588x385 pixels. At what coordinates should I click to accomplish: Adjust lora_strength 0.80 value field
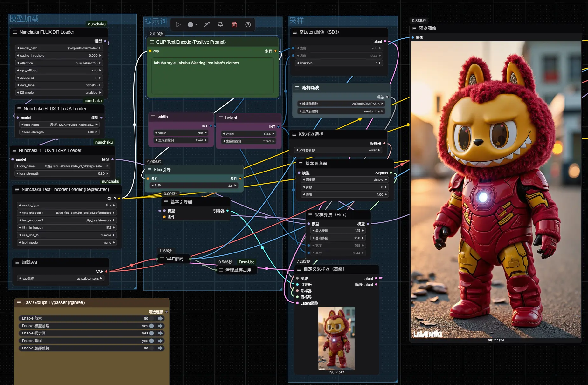pos(62,174)
